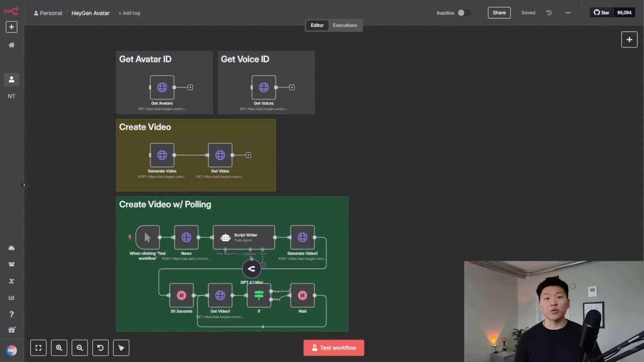Select the 30 Seconds wait node
This screenshot has width=644, height=362.
[181, 295]
